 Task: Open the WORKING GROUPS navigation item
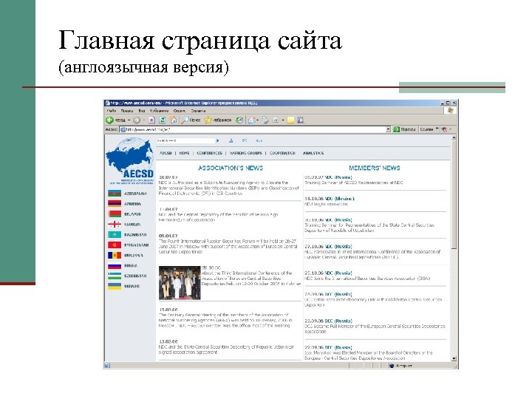pyautogui.click(x=246, y=153)
